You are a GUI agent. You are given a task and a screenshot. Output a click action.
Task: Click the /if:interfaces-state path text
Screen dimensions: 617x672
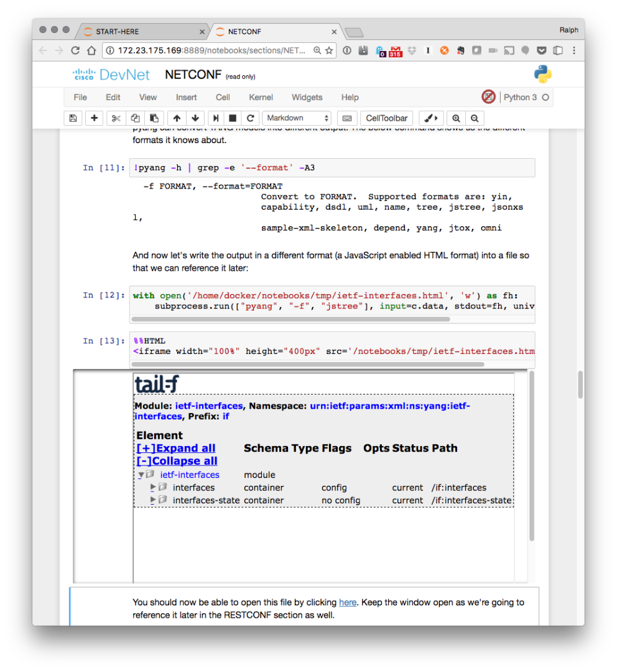coord(471,500)
